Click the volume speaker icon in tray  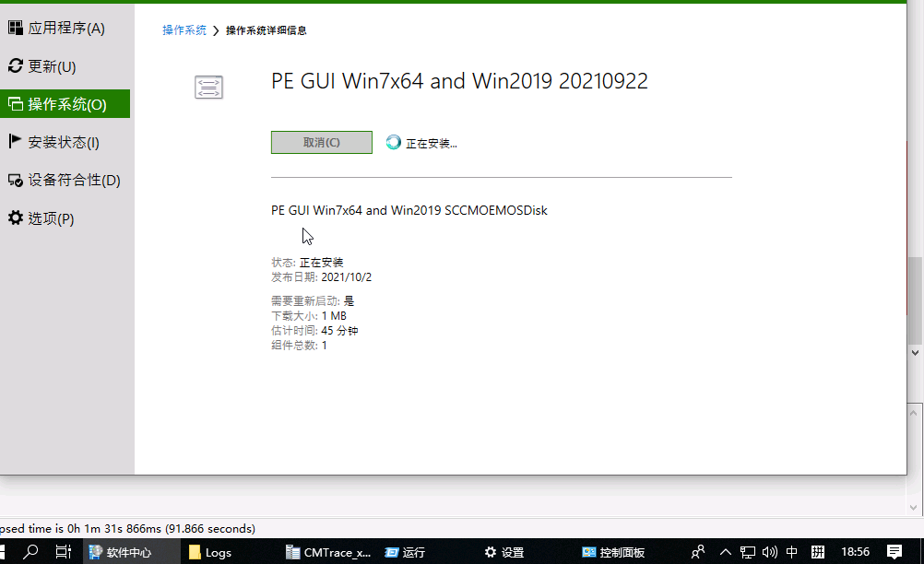click(770, 552)
